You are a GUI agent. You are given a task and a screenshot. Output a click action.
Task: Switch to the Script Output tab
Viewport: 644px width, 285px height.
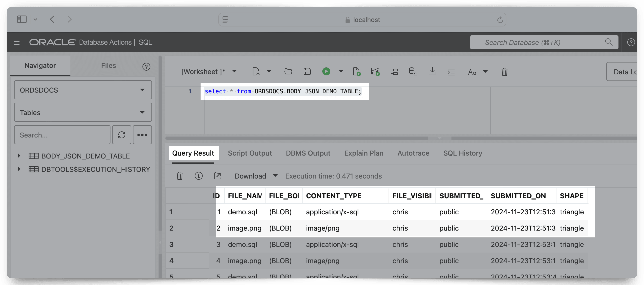pyautogui.click(x=250, y=153)
